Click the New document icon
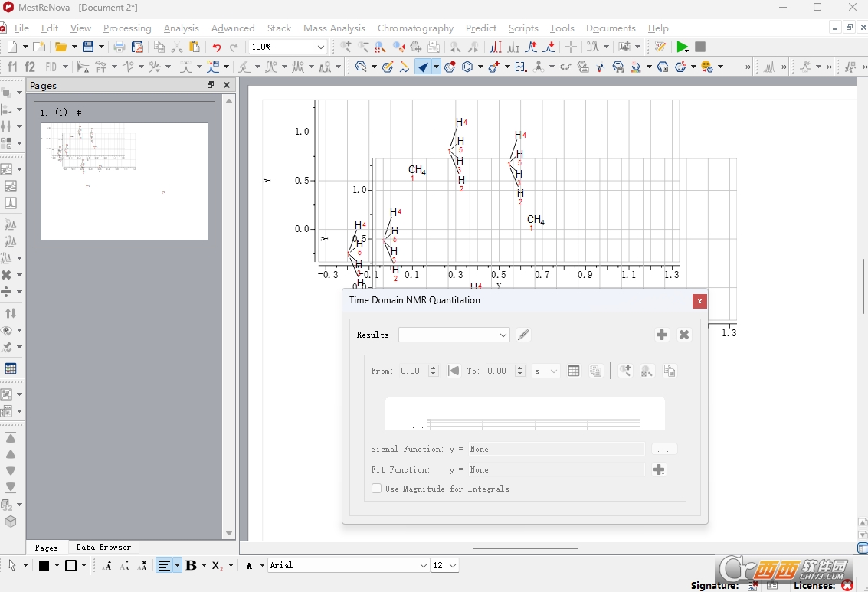Screen dimensions: 868x592 12,47
